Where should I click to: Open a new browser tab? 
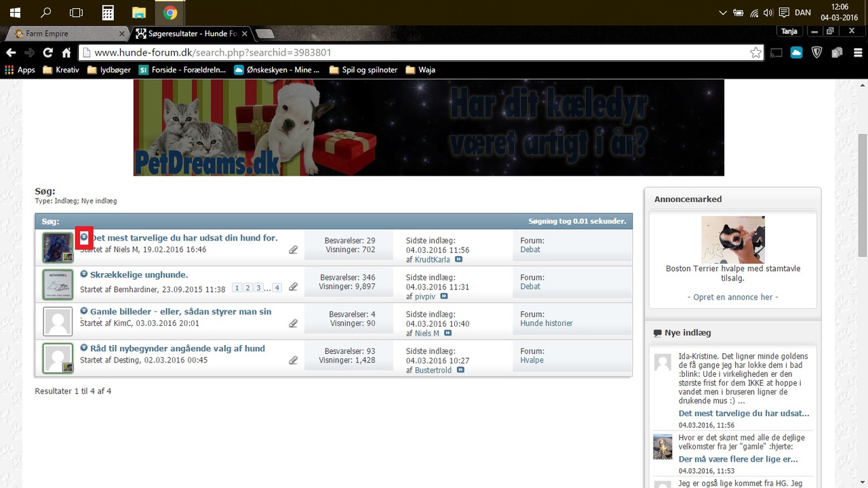point(265,33)
